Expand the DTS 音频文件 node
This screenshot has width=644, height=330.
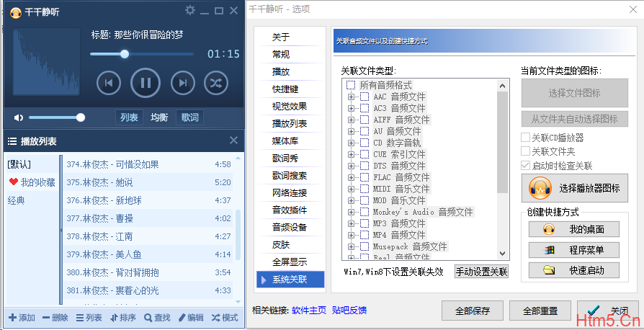click(351, 166)
